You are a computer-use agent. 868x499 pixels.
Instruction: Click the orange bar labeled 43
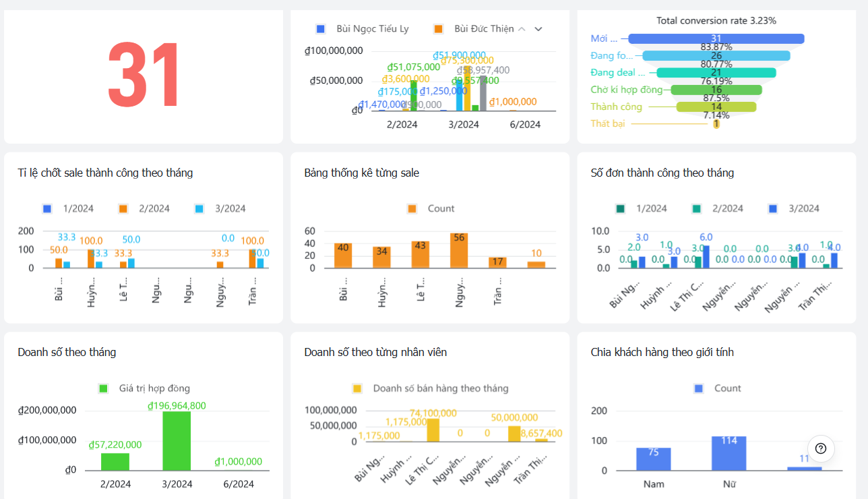421,254
